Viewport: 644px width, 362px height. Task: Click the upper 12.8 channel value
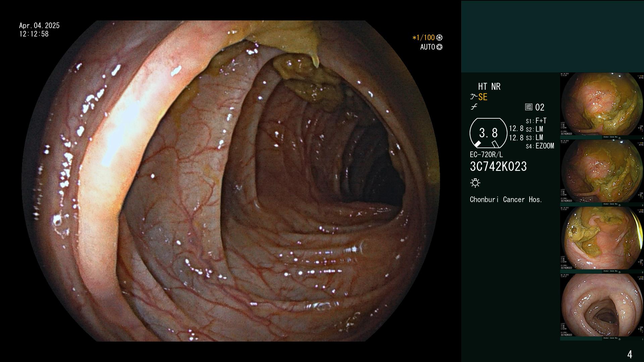[516, 129]
